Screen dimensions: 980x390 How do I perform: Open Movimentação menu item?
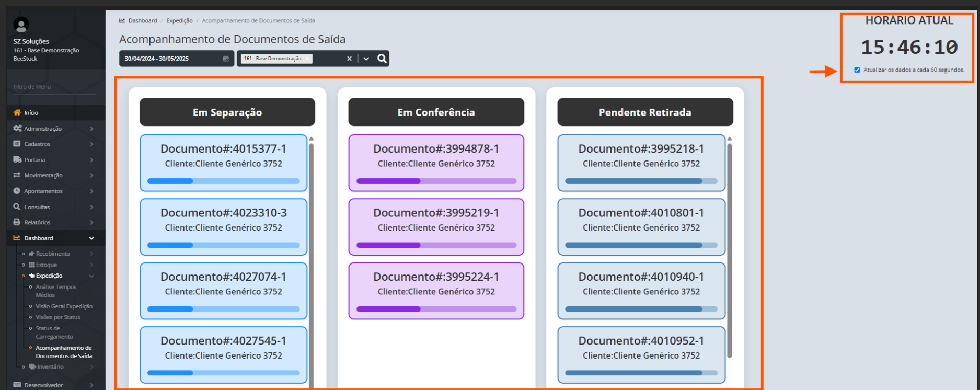tap(43, 175)
